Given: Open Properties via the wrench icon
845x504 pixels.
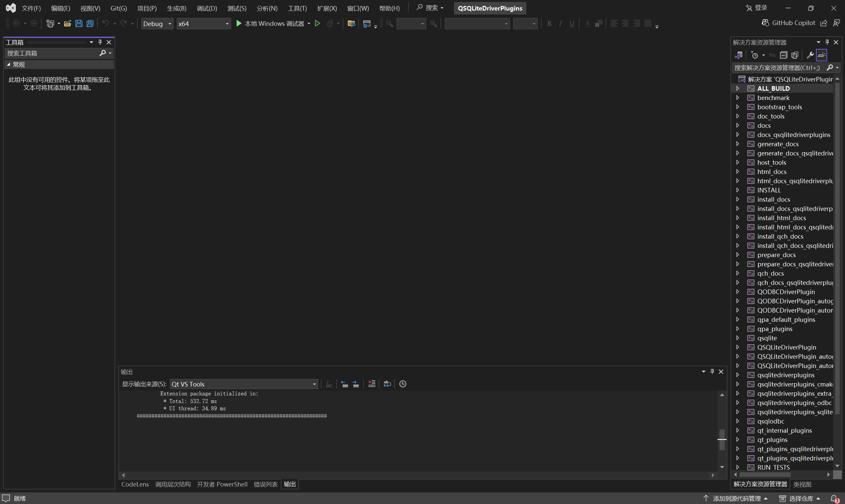Looking at the screenshot, I should click(810, 55).
